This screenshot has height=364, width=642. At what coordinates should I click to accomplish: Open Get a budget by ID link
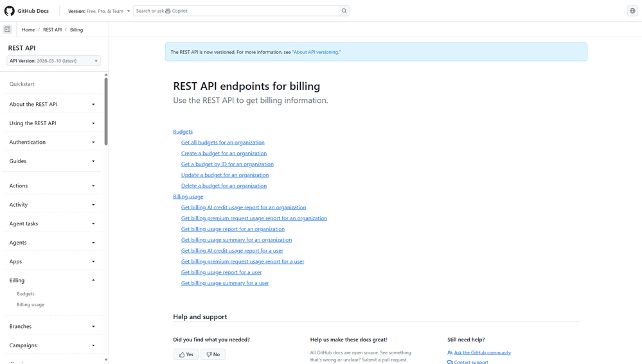pos(227,164)
